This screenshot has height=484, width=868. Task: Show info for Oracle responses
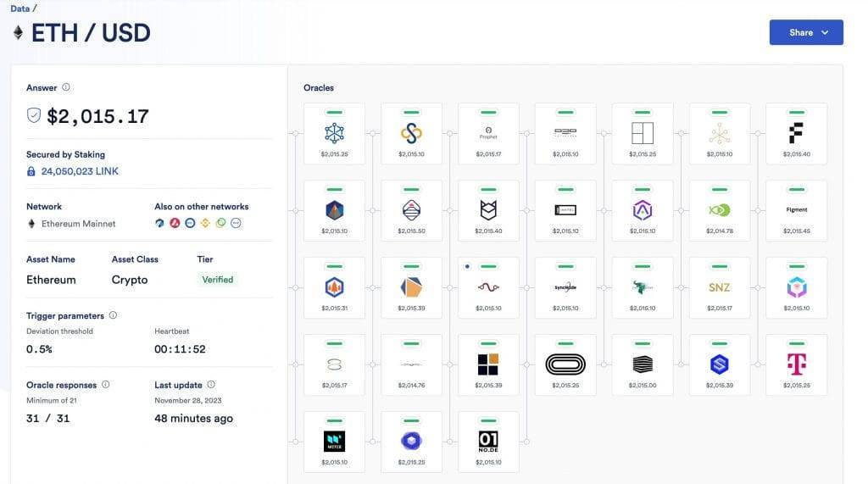106,384
